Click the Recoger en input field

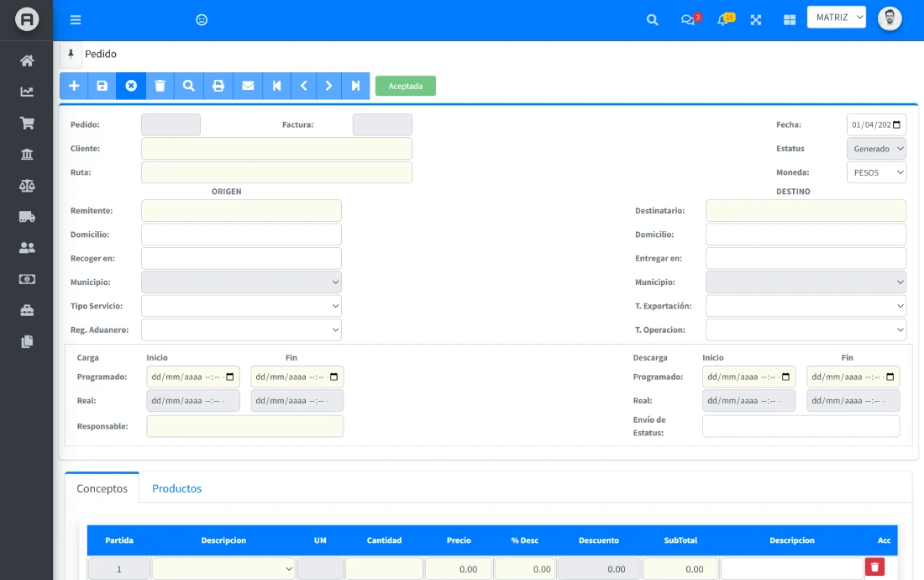click(241, 258)
